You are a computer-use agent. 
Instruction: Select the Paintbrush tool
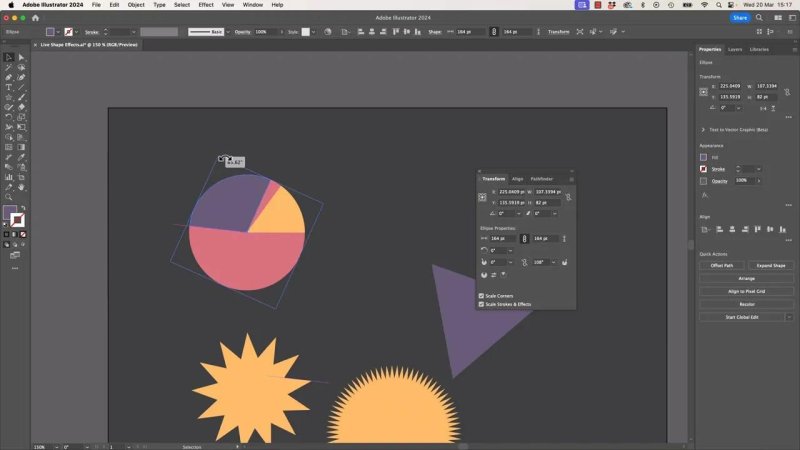pos(21,97)
